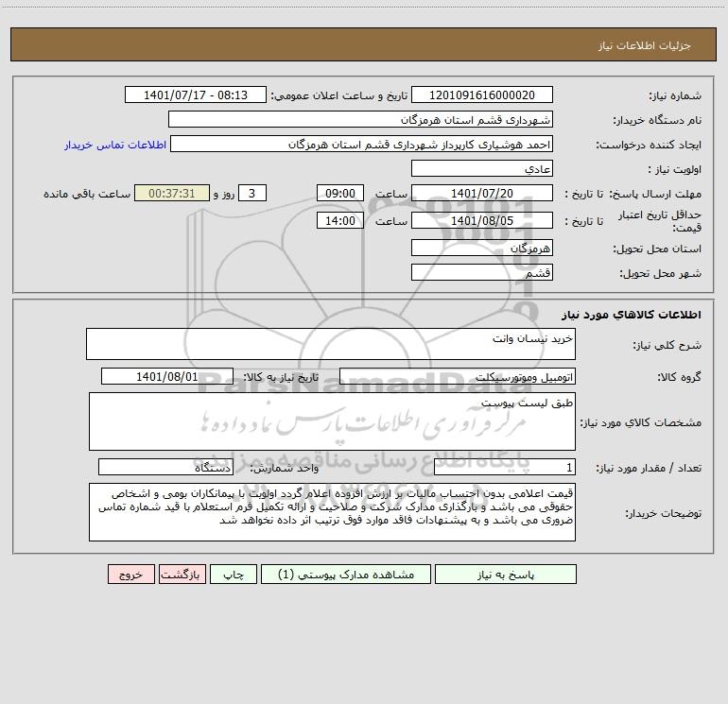
Task: Click the label شماره نیاز
Action: (x=675, y=95)
